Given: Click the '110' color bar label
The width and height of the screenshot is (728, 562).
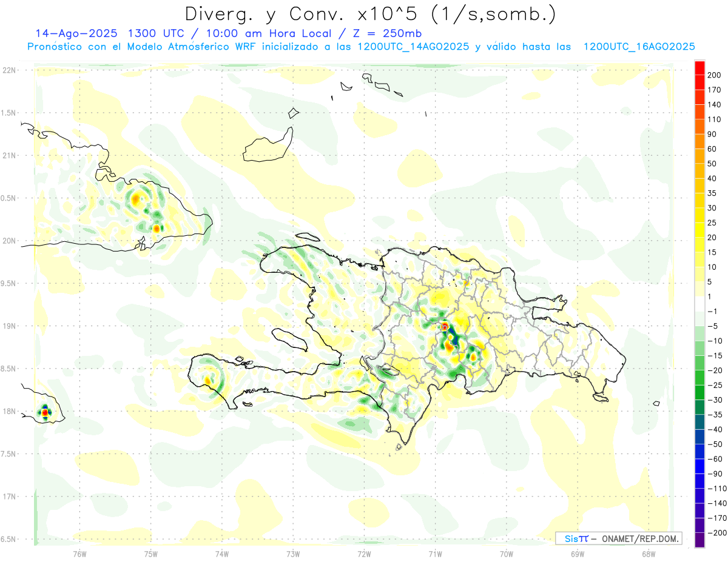Looking at the screenshot, I should [x=714, y=119].
